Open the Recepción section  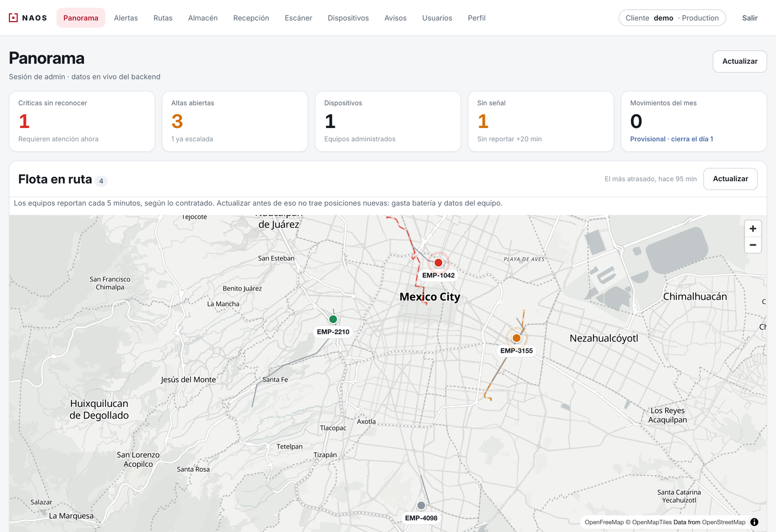tap(251, 18)
